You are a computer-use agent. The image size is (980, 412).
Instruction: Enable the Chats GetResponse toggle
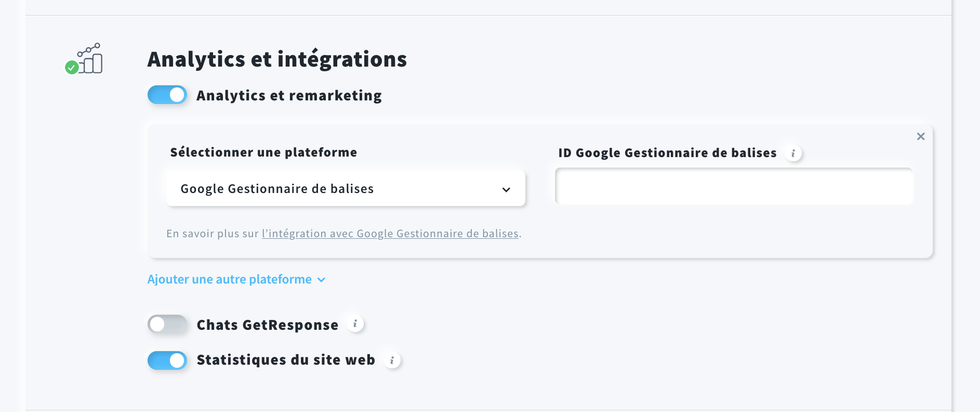(x=167, y=324)
